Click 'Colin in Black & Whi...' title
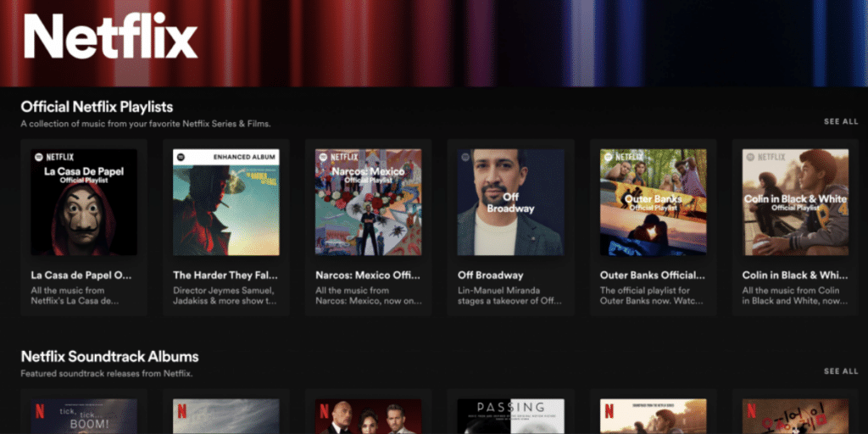The height and width of the screenshot is (434, 868). [795, 275]
